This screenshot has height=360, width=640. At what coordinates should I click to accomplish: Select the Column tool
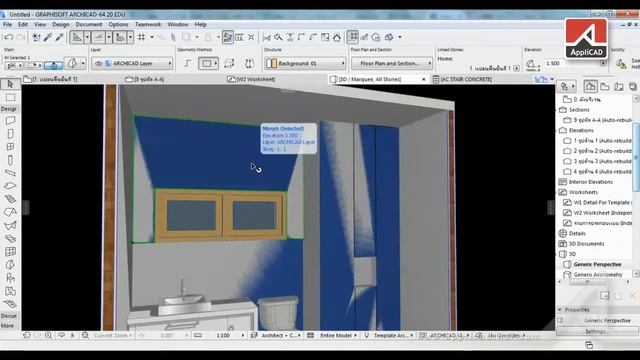coord(10,160)
